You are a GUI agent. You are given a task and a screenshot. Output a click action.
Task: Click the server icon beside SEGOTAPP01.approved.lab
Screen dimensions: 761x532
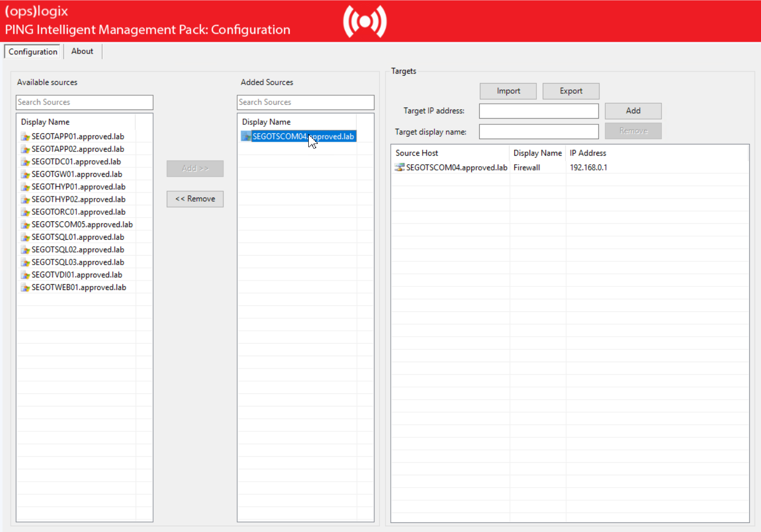pos(25,137)
